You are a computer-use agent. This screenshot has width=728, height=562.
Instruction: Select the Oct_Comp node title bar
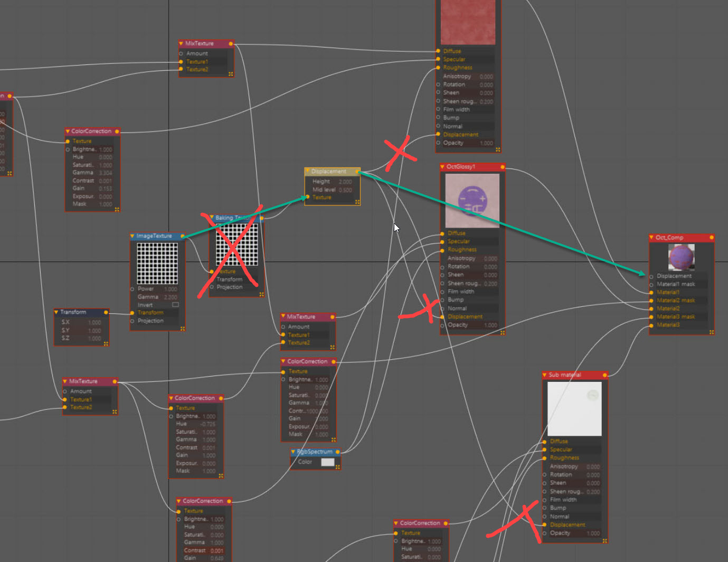pyautogui.click(x=682, y=238)
